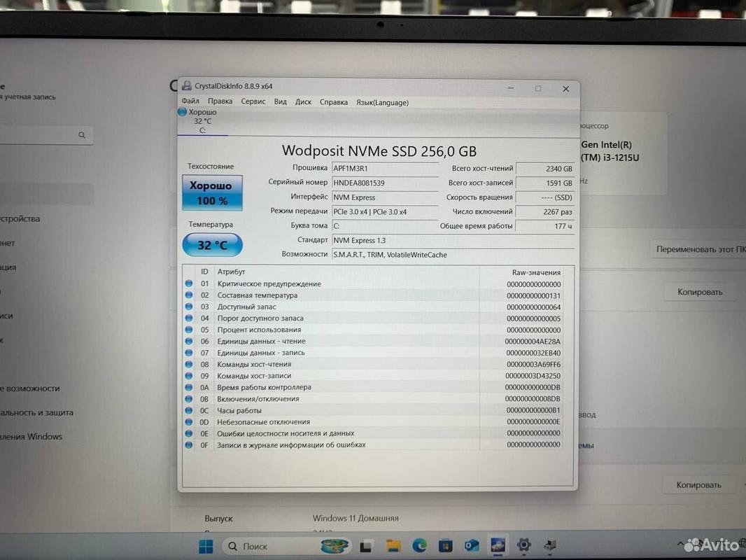Click the Прошивка field APF1M3R1
Image resolution: width=746 pixels, height=560 pixels.
(385, 169)
